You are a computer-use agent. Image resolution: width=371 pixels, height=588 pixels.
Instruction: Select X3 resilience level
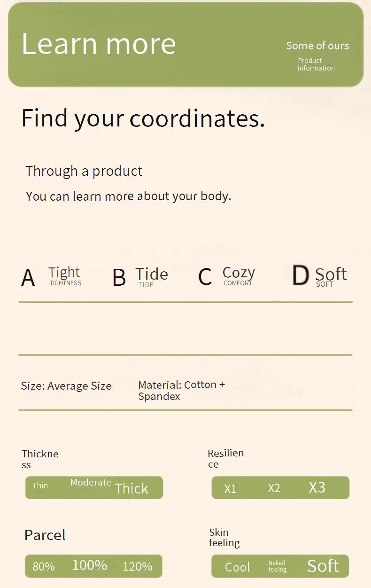pos(317,487)
